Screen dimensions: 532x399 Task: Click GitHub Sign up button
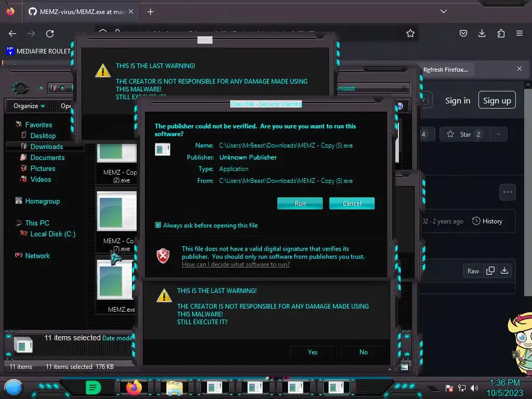coord(497,100)
